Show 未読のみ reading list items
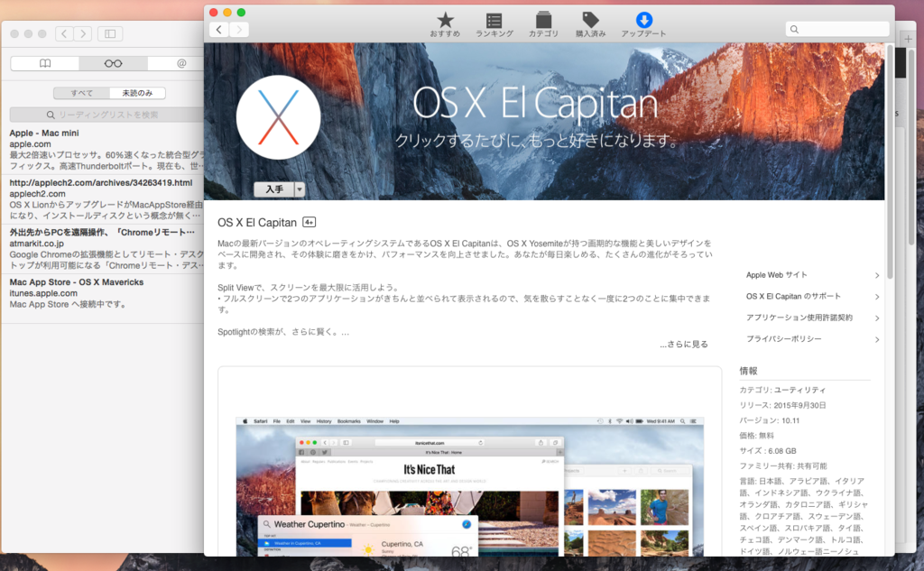The width and height of the screenshot is (924, 571). (x=137, y=93)
